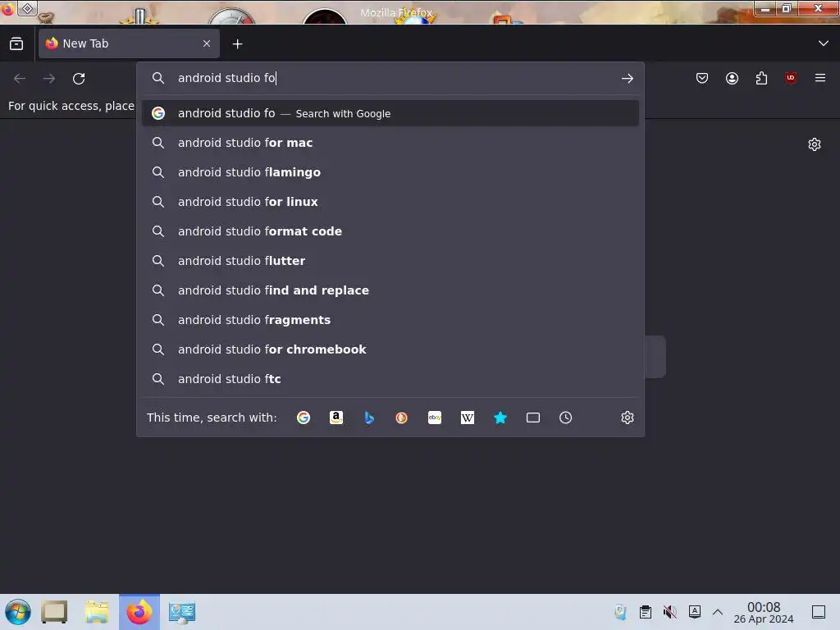The height and width of the screenshot is (630, 840).
Task: Search open tabs using tabs icon
Action: tap(533, 418)
